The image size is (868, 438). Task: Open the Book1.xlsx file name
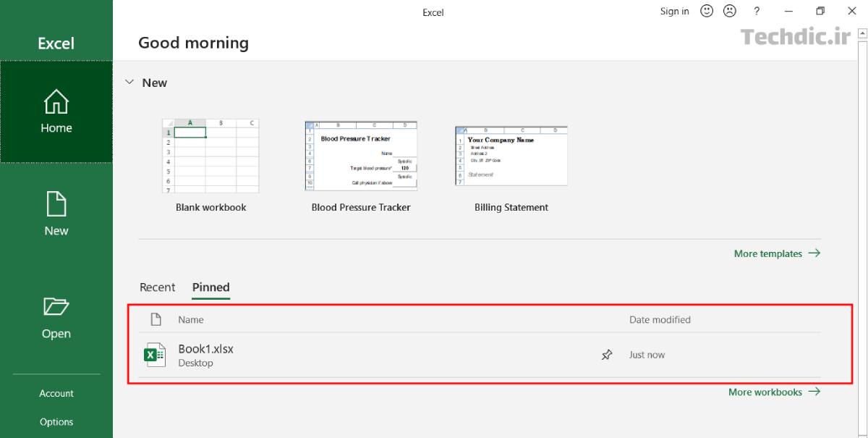(206, 349)
